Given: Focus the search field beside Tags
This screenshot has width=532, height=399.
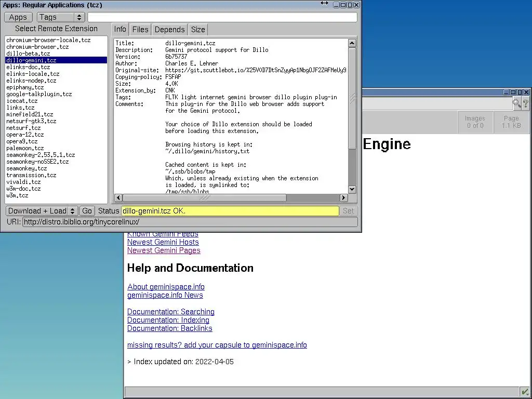Looking at the screenshot, I should [x=222, y=17].
